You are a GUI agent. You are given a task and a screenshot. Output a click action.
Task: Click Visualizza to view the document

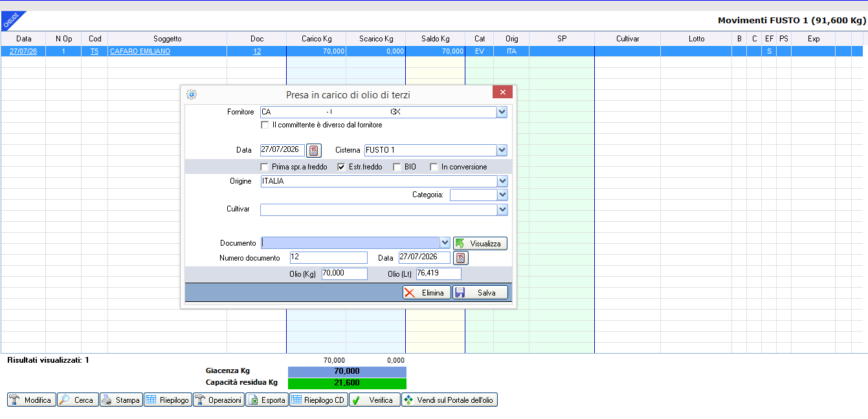click(x=480, y=244)
